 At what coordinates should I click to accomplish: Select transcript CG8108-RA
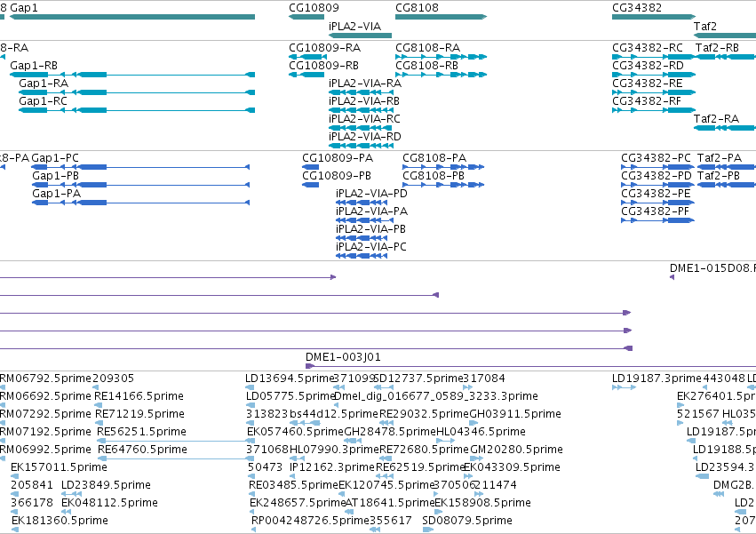[x=442, y=57]
